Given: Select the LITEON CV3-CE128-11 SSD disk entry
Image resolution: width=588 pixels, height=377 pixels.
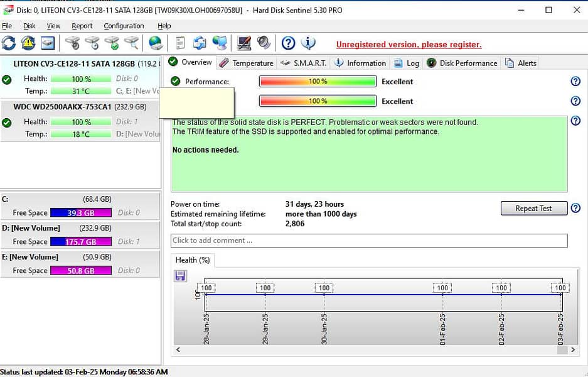Looking at the screenshot, I should pyautogui.click(x=74, y=64).
